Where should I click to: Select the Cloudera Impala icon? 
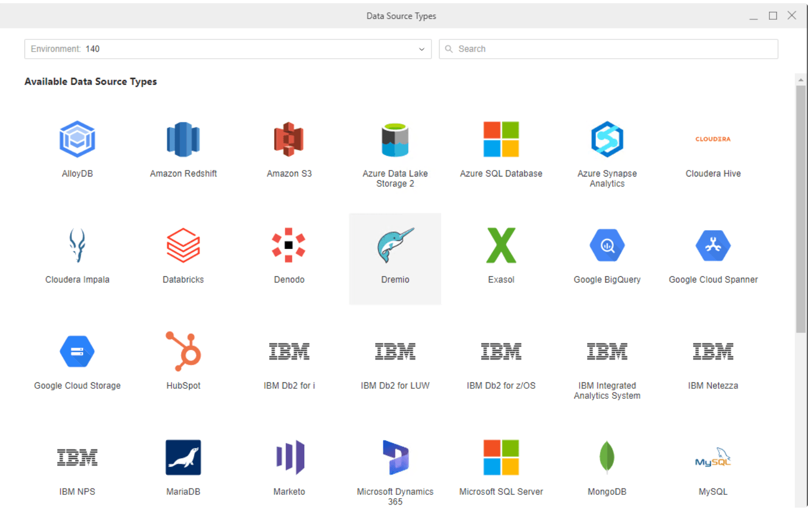click(77, 245)
